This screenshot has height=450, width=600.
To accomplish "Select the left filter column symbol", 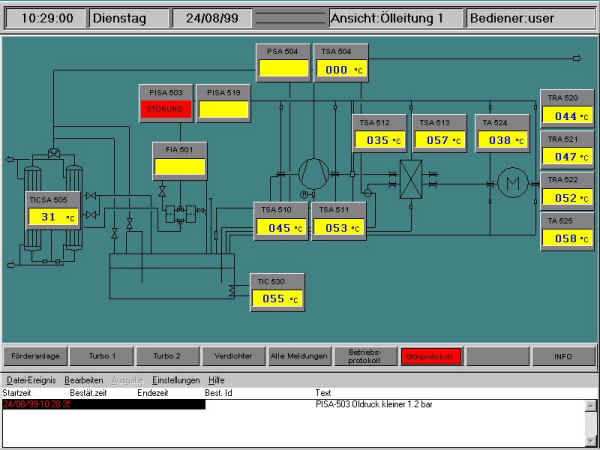I will 32,209.
